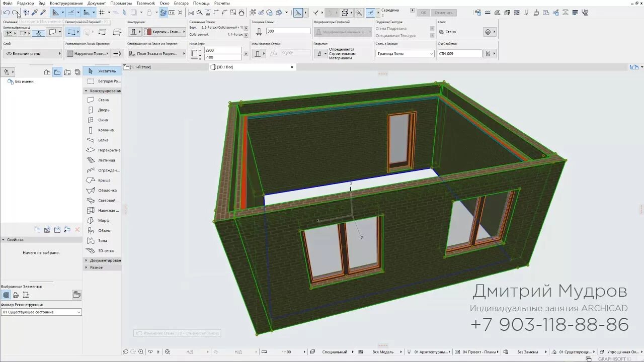Expand the Документирование toolbox group

point(103,260)
